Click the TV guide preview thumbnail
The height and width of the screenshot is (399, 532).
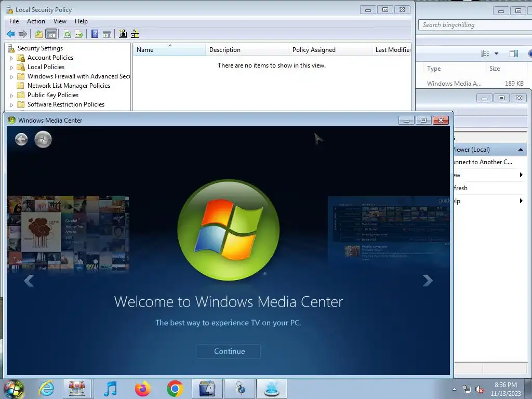(x=389, y=231)
